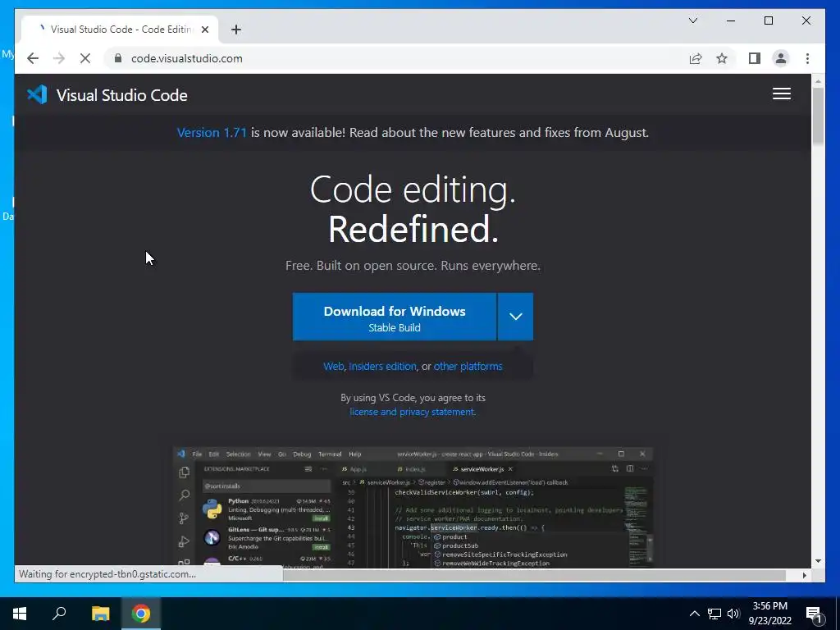Open the hamburger navigation menu
This screenshot has width=840, height=630.
tap(782, 94)
